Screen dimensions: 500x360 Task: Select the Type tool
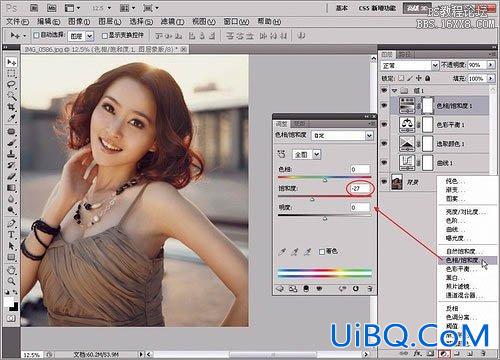(x=11, y=234)
